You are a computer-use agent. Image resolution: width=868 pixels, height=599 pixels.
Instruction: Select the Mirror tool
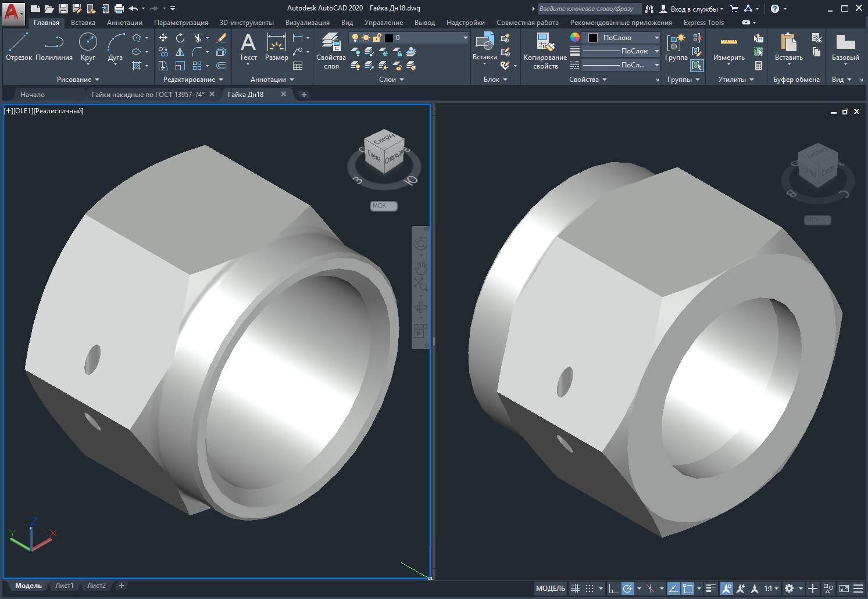tap(180, 52)
